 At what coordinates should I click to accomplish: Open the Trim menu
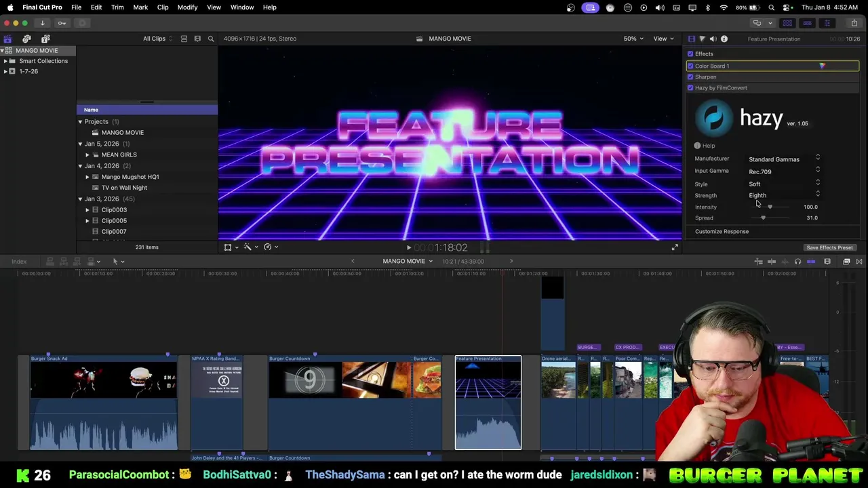point(117,7)
